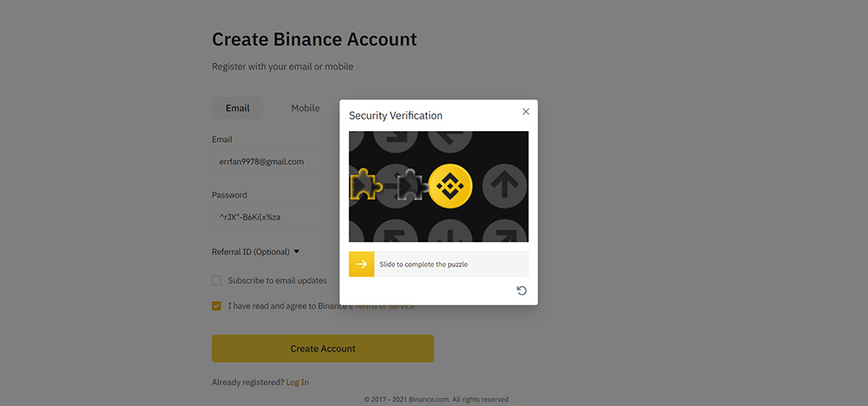Image resolution: width=868 pixels, height=406 pixels.
Task: Click the up arrow circle in puzzle
Action: click(x=503, y=186)
